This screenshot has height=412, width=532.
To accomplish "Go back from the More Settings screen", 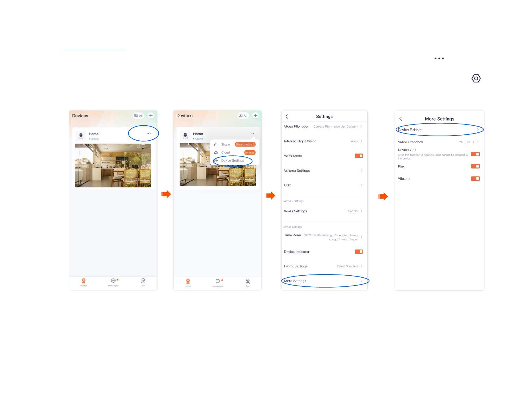I will tap(401, 119).
